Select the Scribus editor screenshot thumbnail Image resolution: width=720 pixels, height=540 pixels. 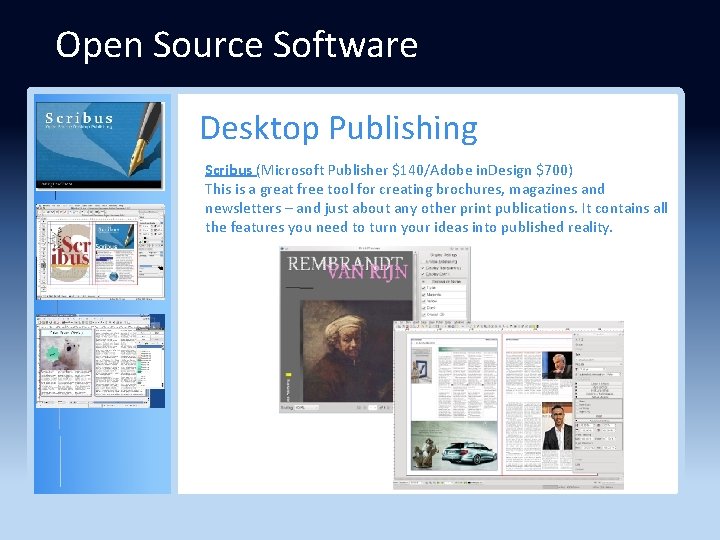100,252
